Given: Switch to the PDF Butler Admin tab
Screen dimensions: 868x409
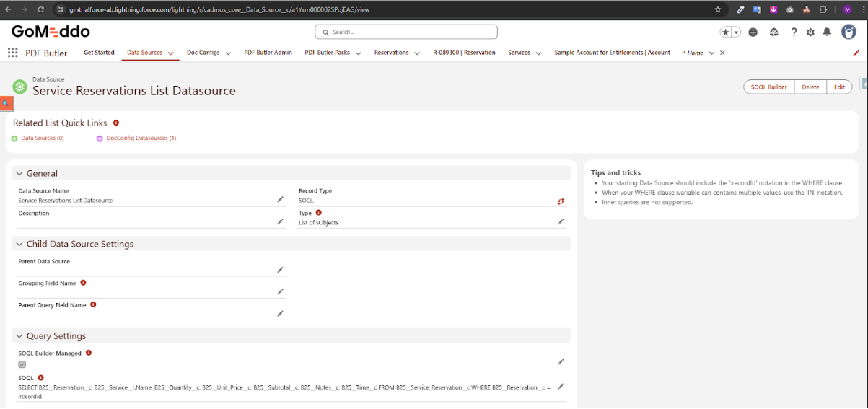Looking at the screenshot, I should click(268, 53).
